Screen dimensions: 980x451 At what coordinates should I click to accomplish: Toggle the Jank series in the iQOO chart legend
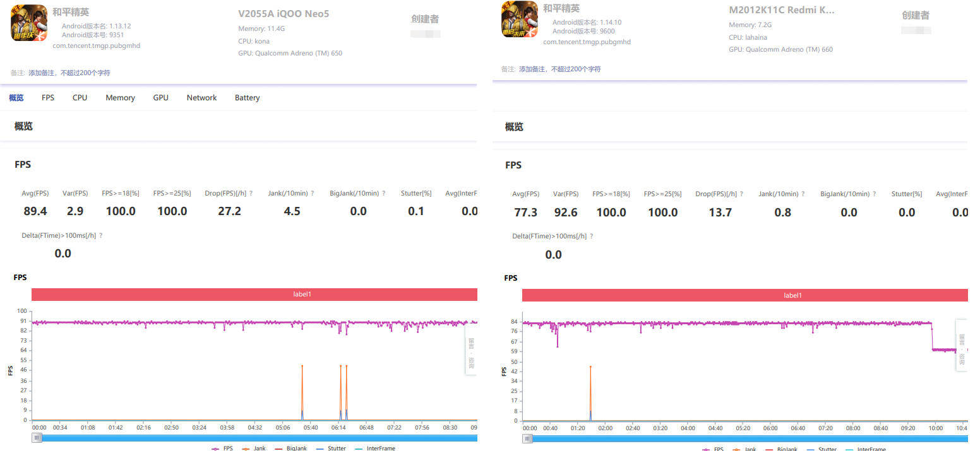point(253,448)
